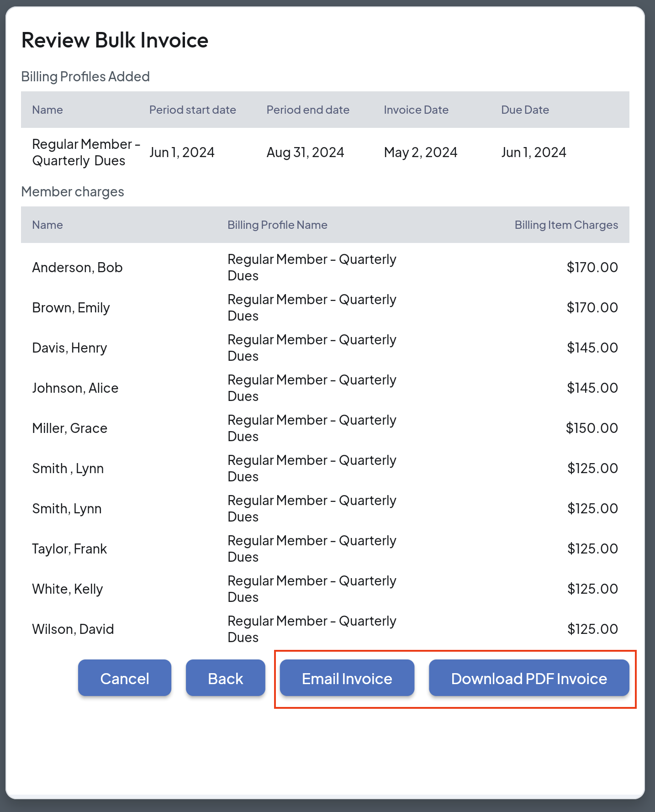The image size is (655, 812).
Task: Click "Jun 1, 2024" under Period start date
Action: tap(182, 152)
